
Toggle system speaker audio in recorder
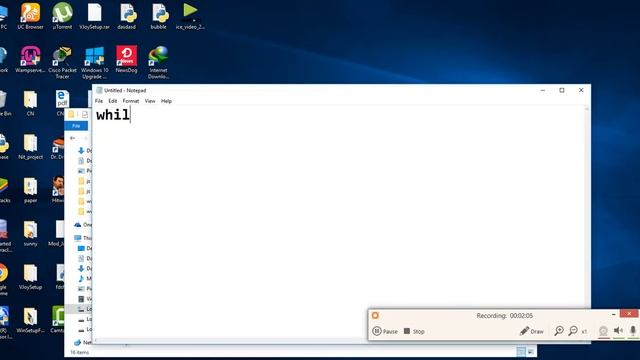(x=618, y=331)
